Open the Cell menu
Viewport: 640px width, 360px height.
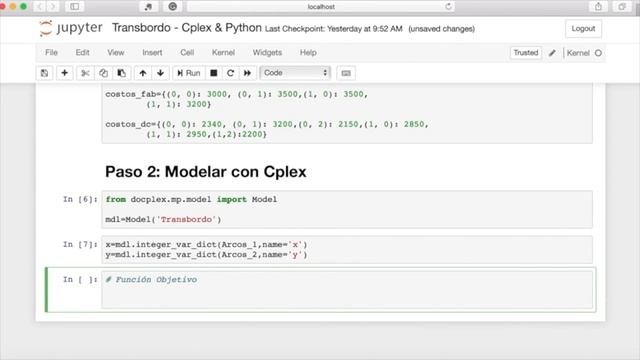coord(187,53)
